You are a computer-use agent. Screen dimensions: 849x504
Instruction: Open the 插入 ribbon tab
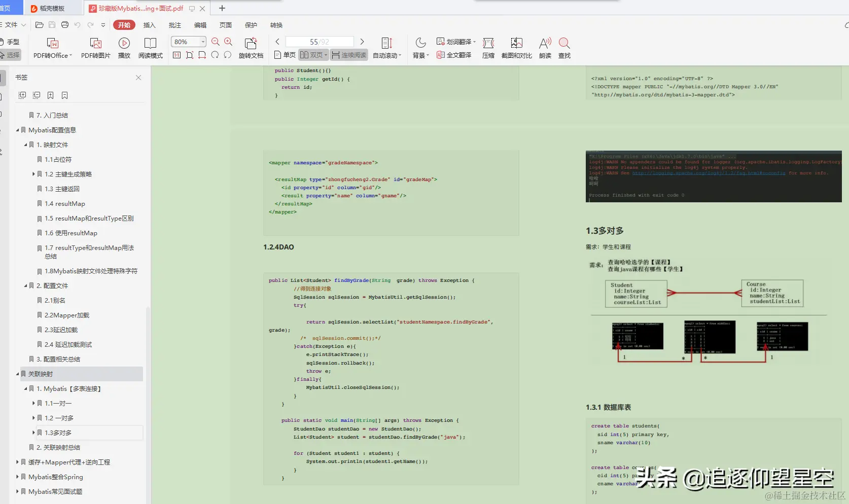coord(150,25)
